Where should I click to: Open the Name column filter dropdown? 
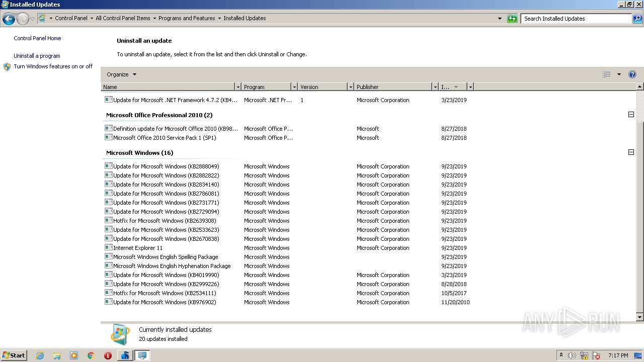point(238,87)
